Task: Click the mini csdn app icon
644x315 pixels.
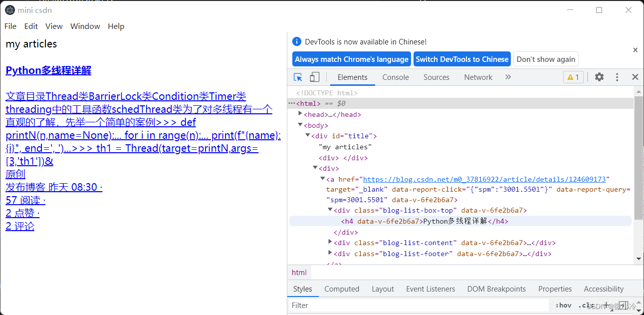Action: click(x=9, y=10)
